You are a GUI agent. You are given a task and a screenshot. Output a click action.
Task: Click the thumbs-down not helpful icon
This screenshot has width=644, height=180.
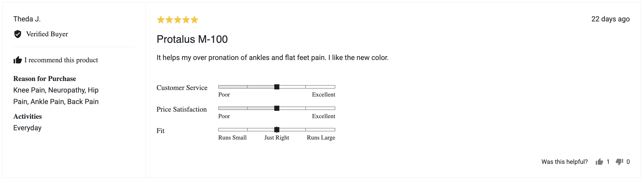coord(619,162)
